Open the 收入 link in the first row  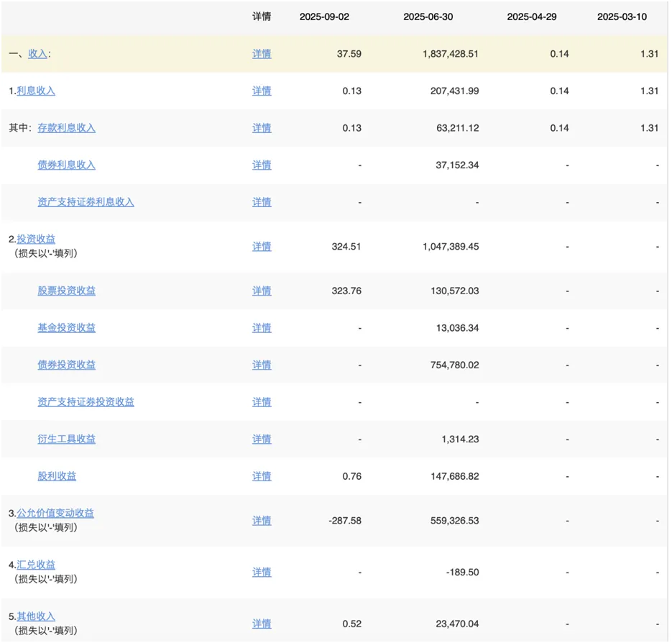(37, 54)
